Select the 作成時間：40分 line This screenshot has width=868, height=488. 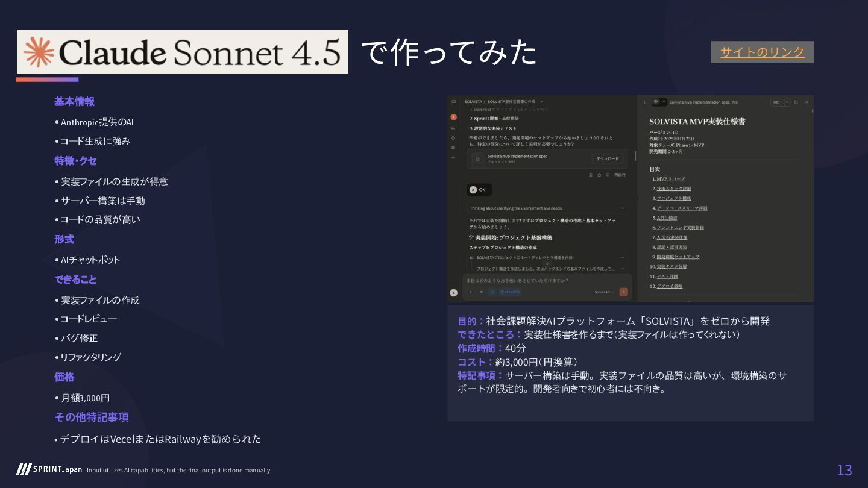[491, 348]
